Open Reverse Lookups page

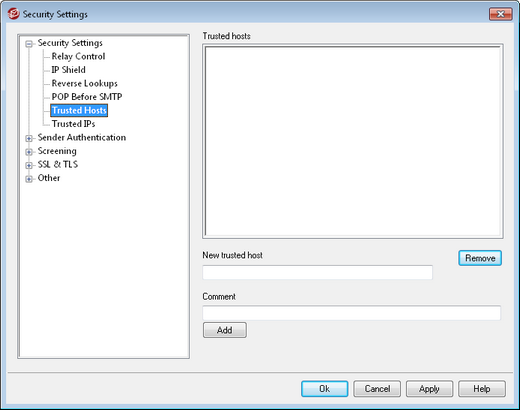pos(85,83)
